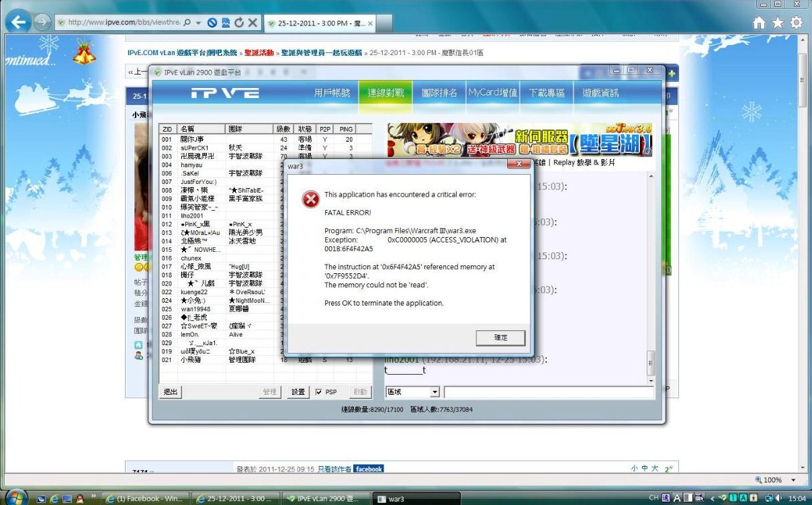Image resolution: width=812 pixels, height=505 pixels.
Task: Open the 團隊排名 tab in IPvE
Action: (x=439, y=93)
